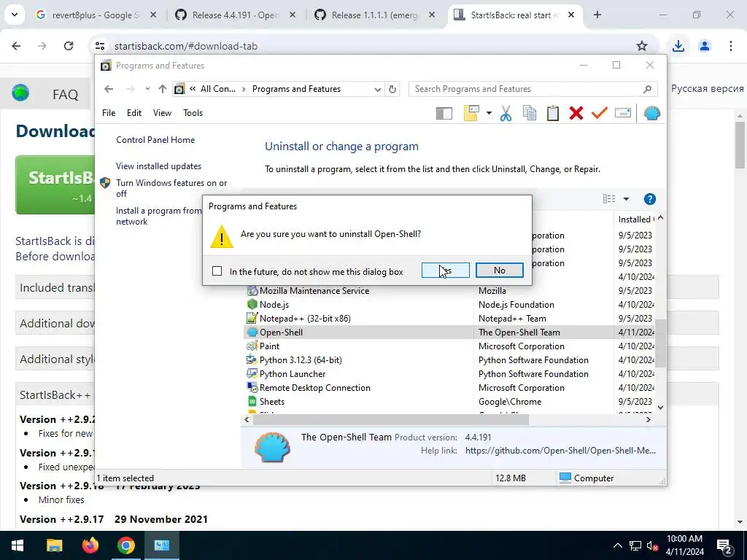Open Classic Explorer settings shell icon
747x560 pixels.
click(x=651, y=113)
